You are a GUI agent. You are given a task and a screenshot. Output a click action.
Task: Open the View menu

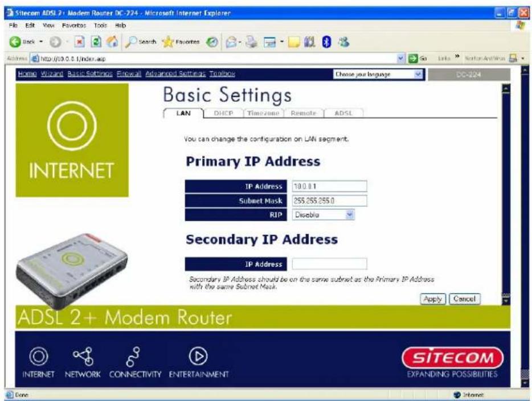48,26
